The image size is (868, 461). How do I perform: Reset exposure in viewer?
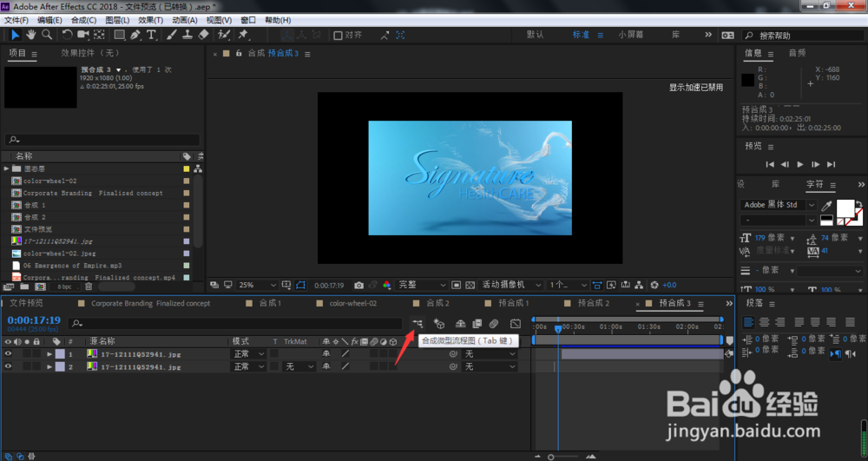[654, 285]
